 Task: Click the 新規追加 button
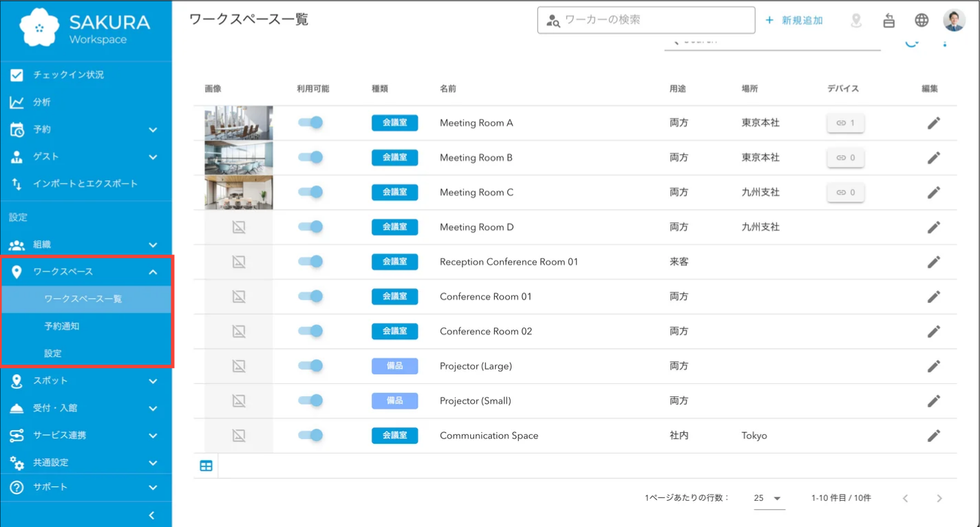click(794, 21)
